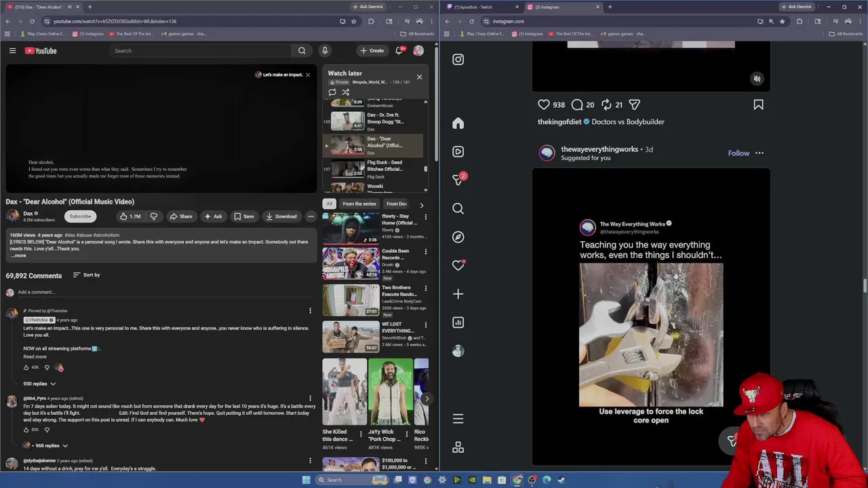Click the YouTube logo
Screen dimensions: 868x488
click(x=41, y=51)
